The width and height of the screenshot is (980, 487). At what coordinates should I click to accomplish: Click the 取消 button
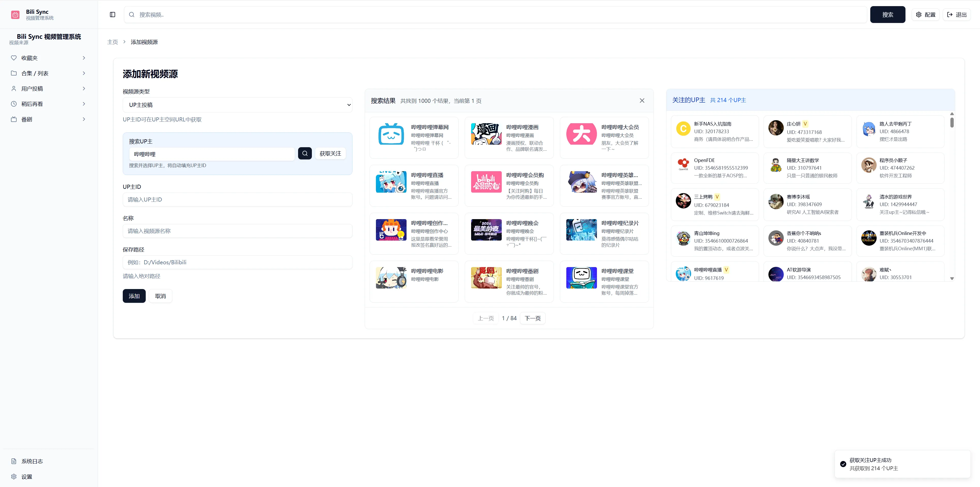pyautogui.click(x=161, y=296)
